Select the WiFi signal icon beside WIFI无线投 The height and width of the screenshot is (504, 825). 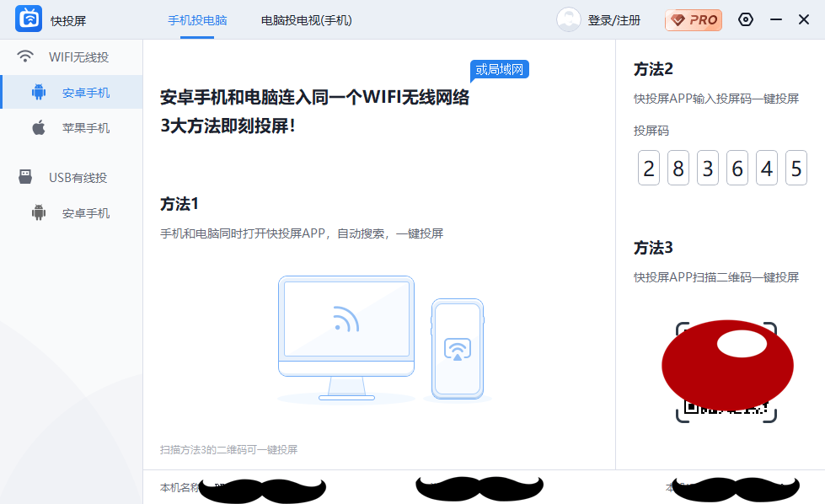point(24,56)
